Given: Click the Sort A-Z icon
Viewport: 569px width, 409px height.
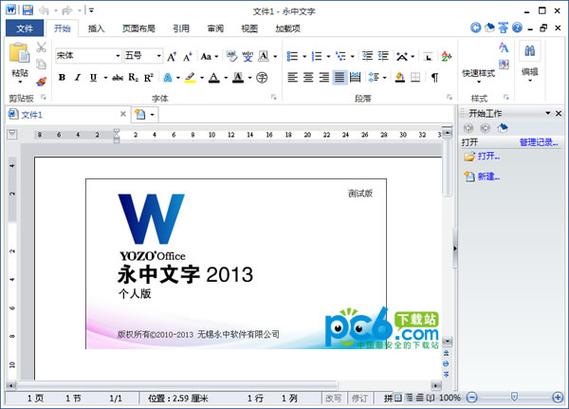Looking at the screenshot, I should click(446, 56).
